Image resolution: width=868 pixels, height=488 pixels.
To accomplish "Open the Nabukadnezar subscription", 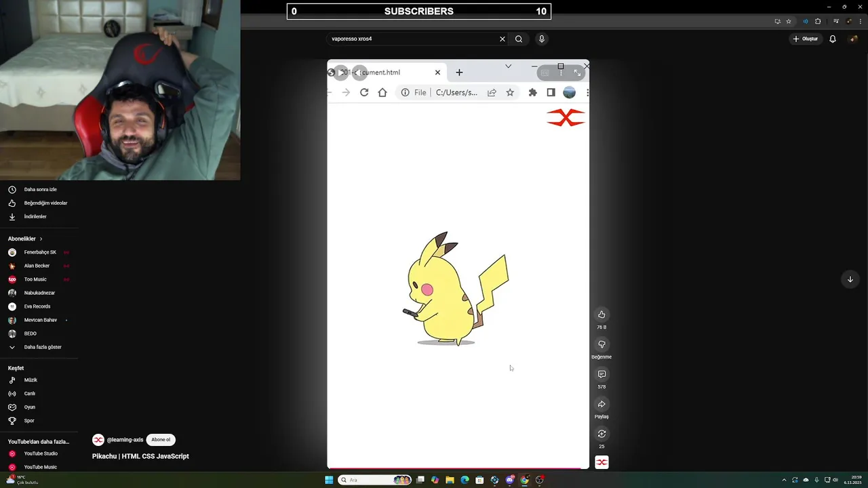I will click(39, 293).
